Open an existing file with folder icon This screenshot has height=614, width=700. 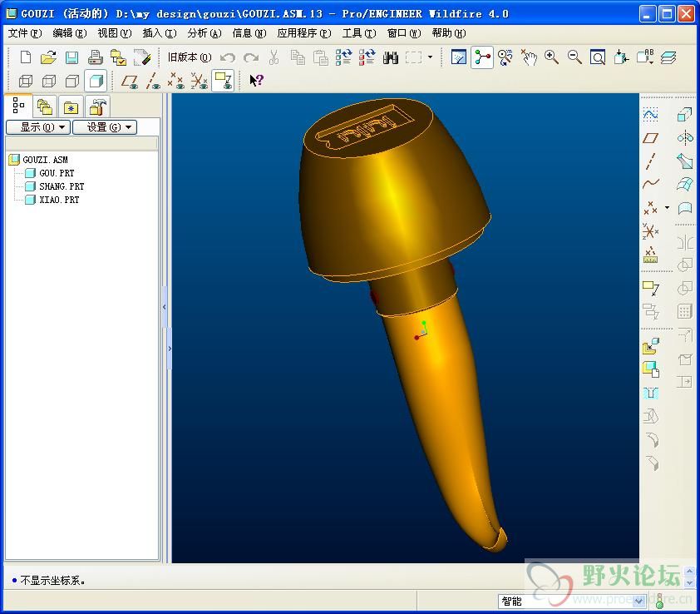point(48,57)
